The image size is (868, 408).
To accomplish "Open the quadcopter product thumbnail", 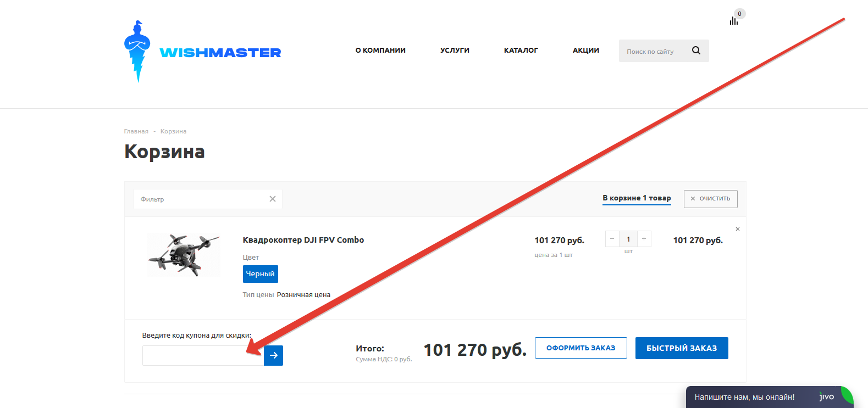I will tap(184, 255).
